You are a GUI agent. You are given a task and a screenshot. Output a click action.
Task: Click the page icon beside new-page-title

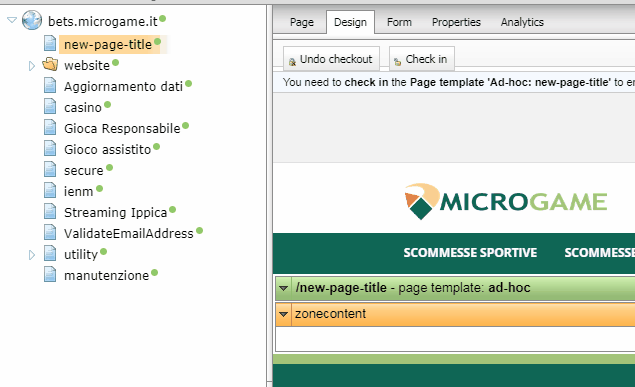tap(50, 43)
